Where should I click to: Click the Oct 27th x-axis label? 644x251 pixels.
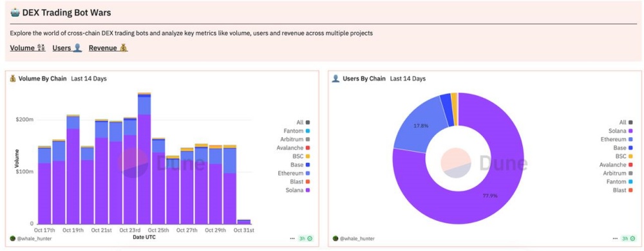(187, 230)
